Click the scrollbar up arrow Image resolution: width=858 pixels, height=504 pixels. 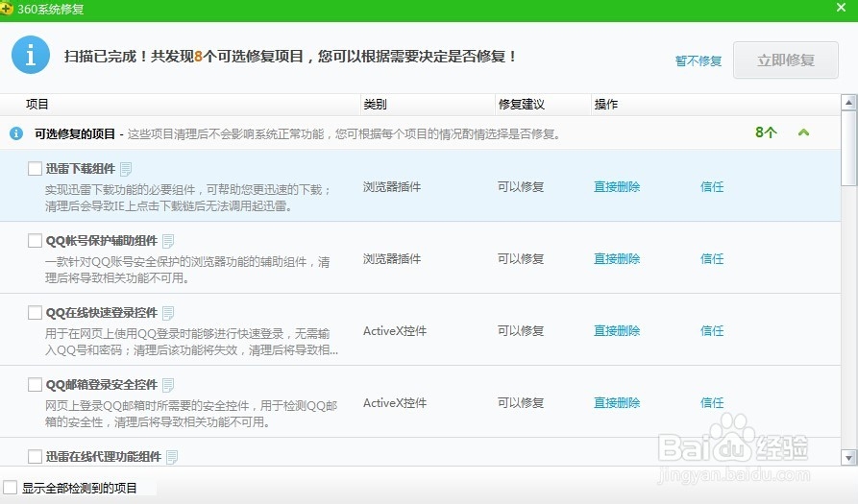tap(848, 102)
